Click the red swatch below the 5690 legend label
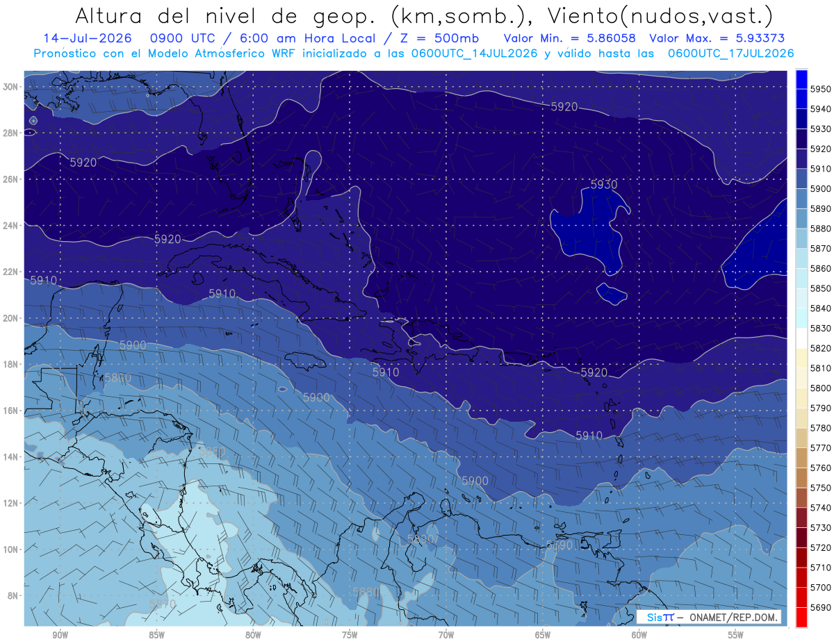Image resolution: width=834 pixels, height=644 pixels. pyautogui.click(x=801, y=617)
